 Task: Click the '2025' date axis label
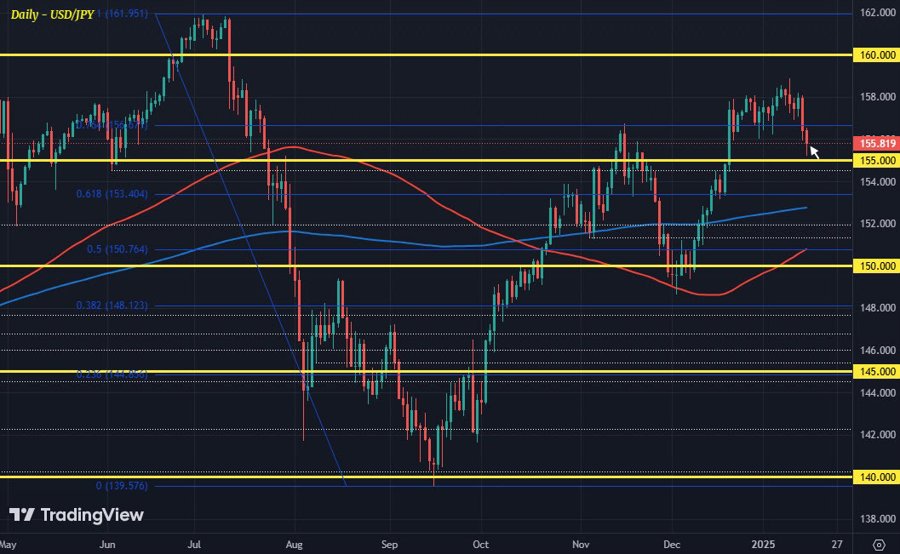coord(763,544)
